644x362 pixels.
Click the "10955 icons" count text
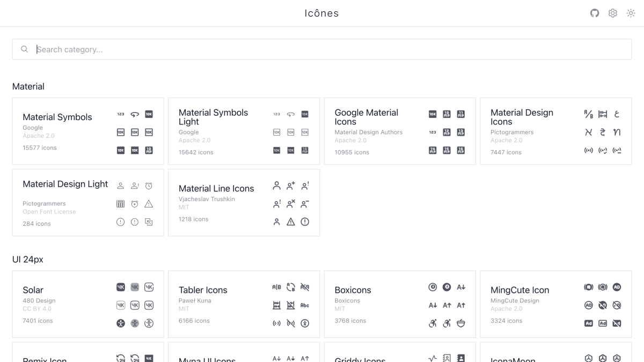(352, 152)
